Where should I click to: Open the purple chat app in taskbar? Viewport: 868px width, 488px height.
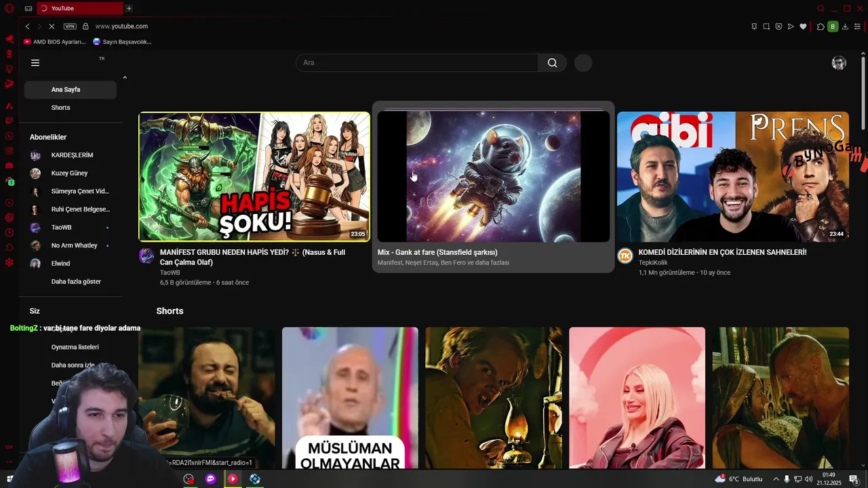pos(211,479)
